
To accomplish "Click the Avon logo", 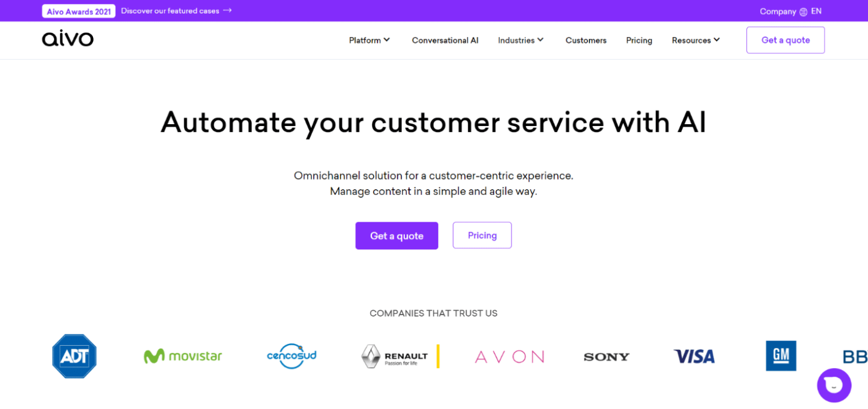I will [510, 357].
